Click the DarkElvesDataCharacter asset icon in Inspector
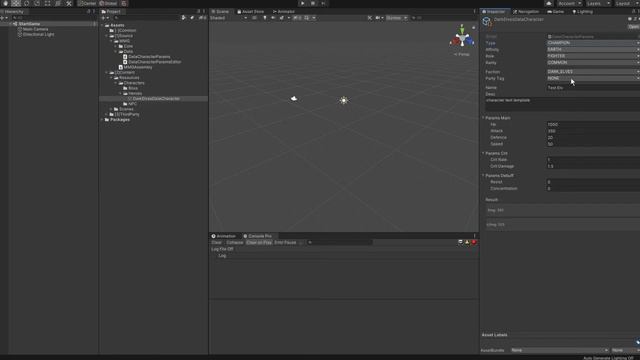The image size is (640, 360). tap(487, 22)
